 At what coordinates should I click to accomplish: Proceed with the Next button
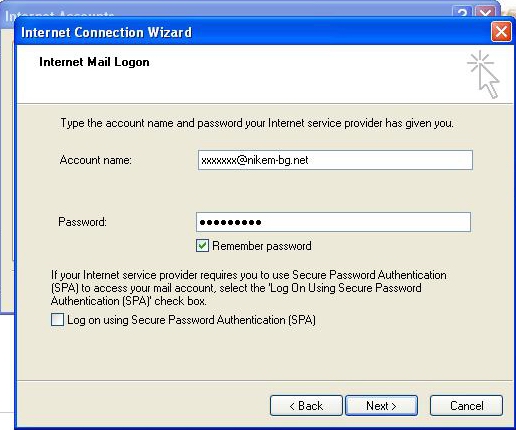(381, 406)
